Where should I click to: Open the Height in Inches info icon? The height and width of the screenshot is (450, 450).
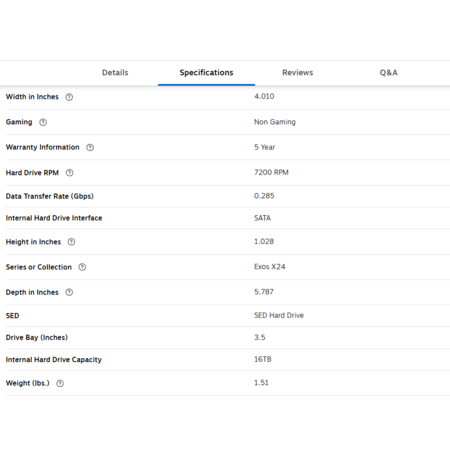tap(71, 242)
